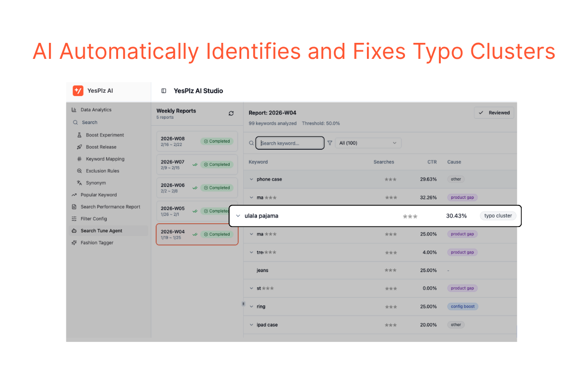Click the jeans keyword text
This screenshot has height=380, width=588.
click(262, 270)
